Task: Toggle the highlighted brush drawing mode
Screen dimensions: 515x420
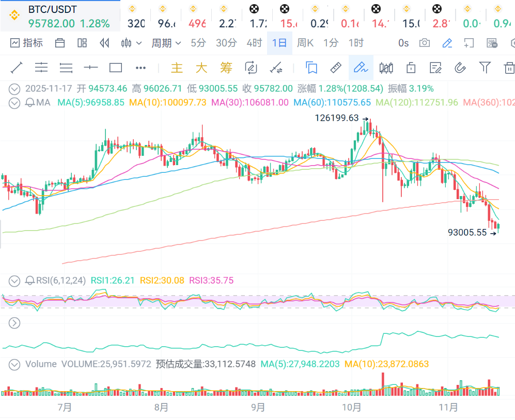Action: [x=361, y=68]
